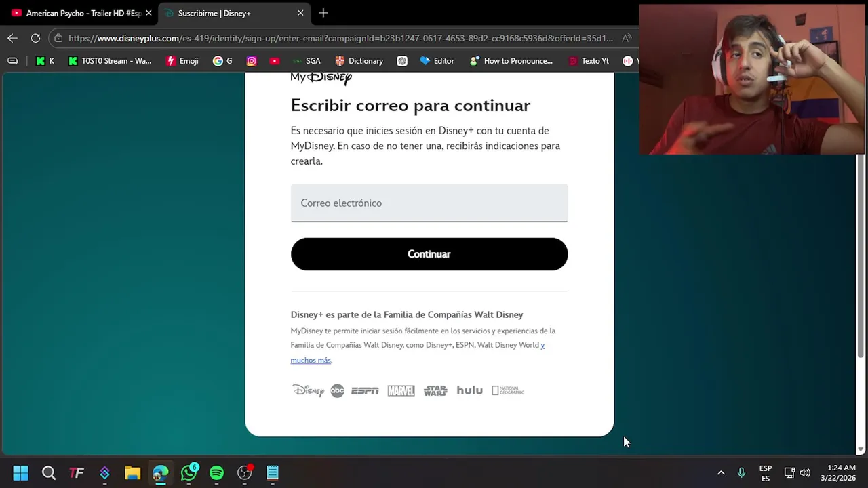Open Notepad from taskbar
The height and width of the screenshot is (488, 868).
tap(273, 472)
